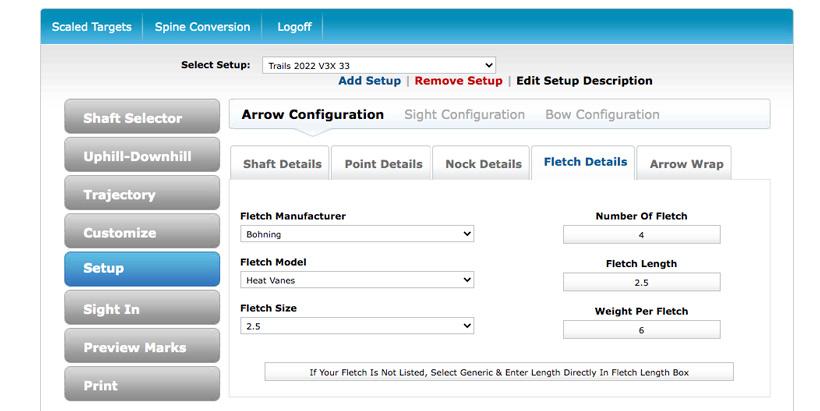820x411 pixels.
Task: Open the Select Setup dropdown
Action: pyautogui.click(x=378, y=65)
